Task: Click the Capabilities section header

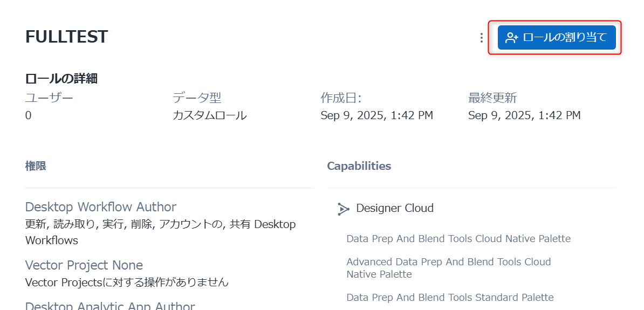Action: 359,166
